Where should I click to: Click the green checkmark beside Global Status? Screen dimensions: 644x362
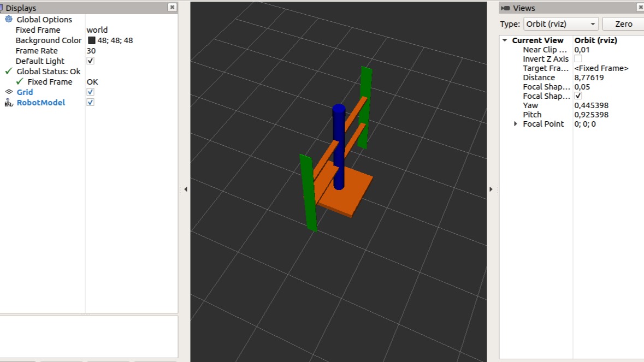9,71
